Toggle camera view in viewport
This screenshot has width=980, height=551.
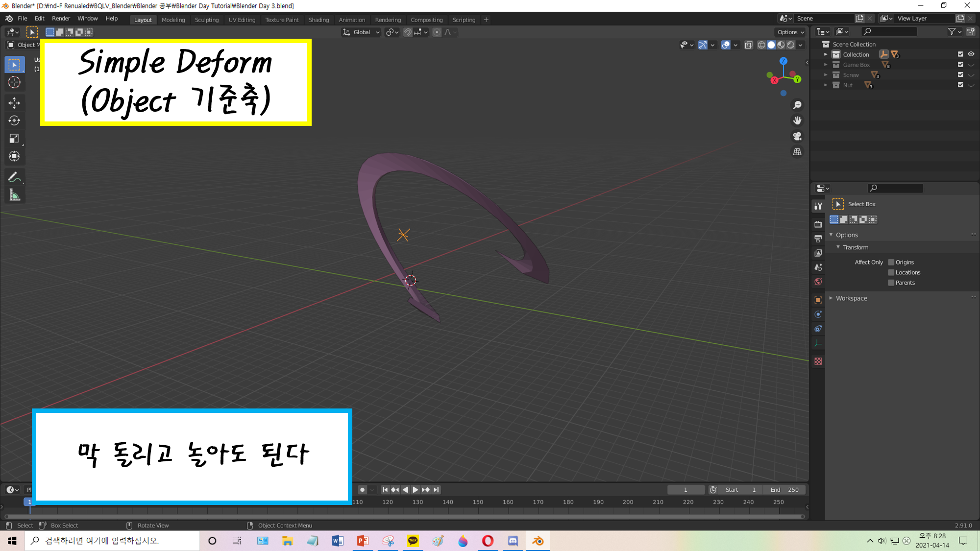[x=797, y=136]
